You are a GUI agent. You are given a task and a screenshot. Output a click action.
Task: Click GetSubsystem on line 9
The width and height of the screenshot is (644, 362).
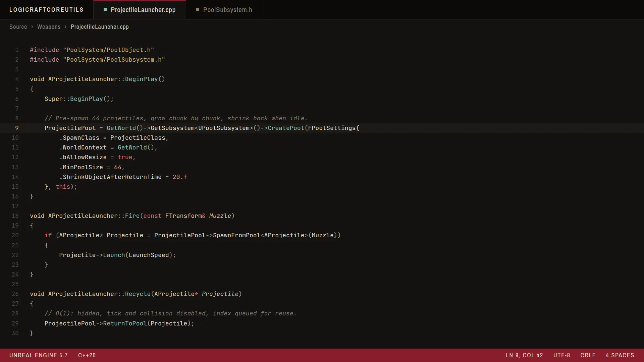click(x=172, y=128)
